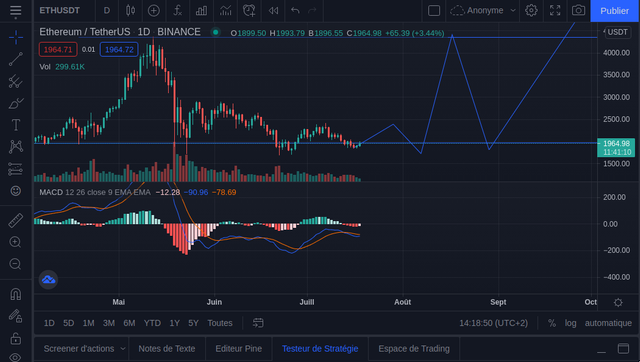Open the emoji icons tool
This screenshot has height=362, width=640.
pyautogui.click(x=16, y=191)
